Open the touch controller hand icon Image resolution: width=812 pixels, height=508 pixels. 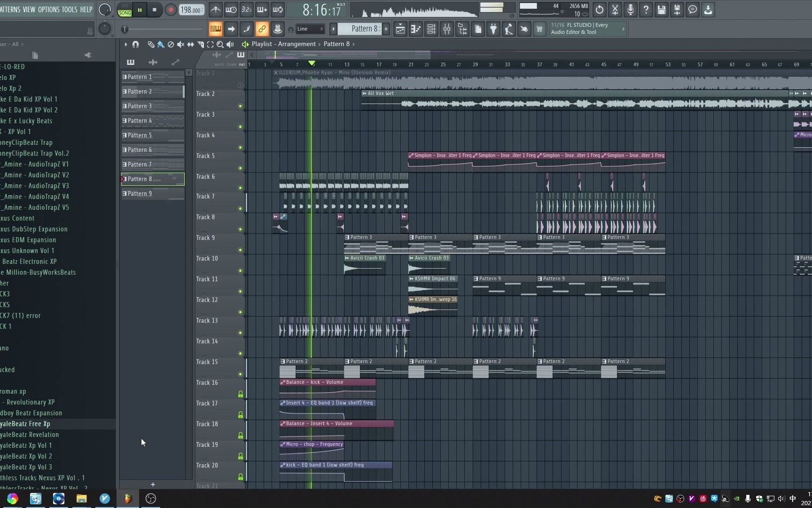coord(524,29)
